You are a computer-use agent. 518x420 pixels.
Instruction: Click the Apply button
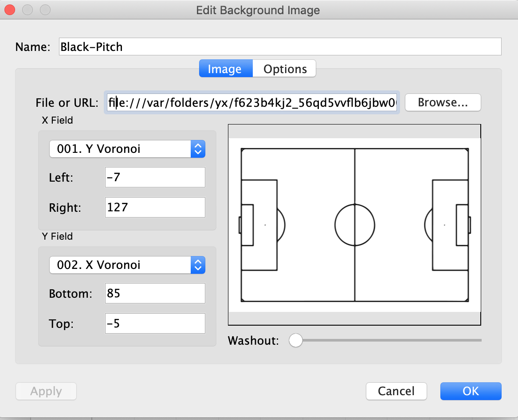tap(46, 391)
